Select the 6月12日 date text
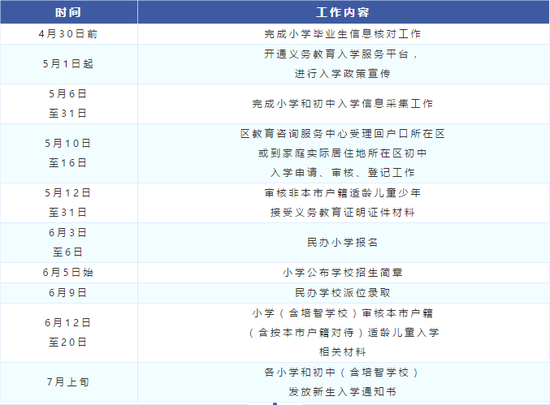Image resolution: width=550 pixels, height=405 pixels. tap(68, 323)
